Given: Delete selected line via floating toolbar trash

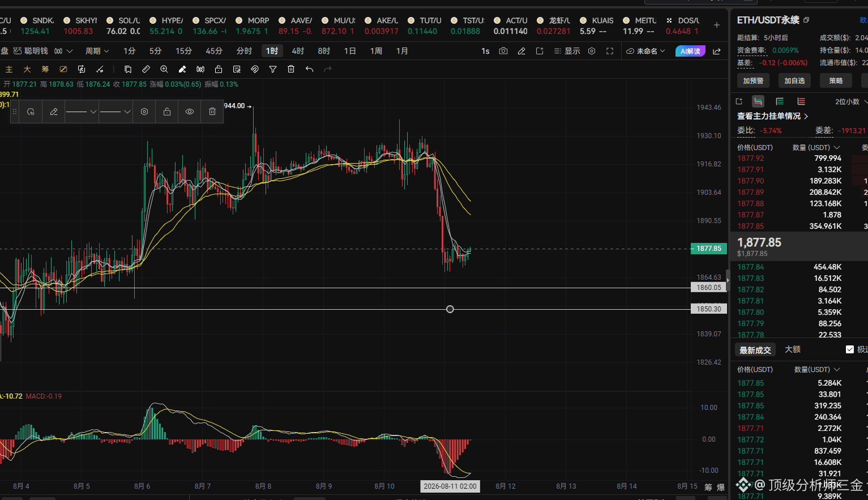Looking at the screenshot, I should pos(212,112).
